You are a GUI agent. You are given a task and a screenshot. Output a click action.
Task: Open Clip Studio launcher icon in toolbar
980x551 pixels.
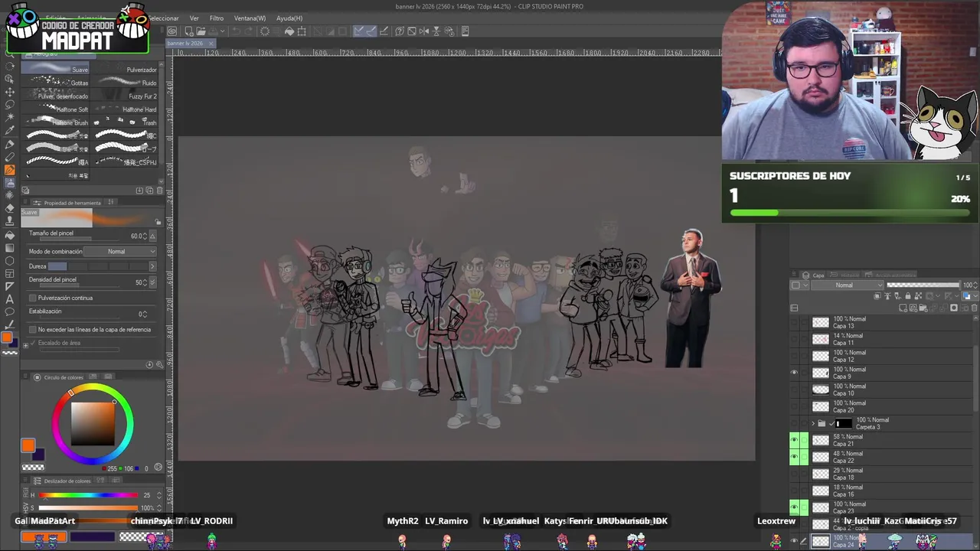172,31
